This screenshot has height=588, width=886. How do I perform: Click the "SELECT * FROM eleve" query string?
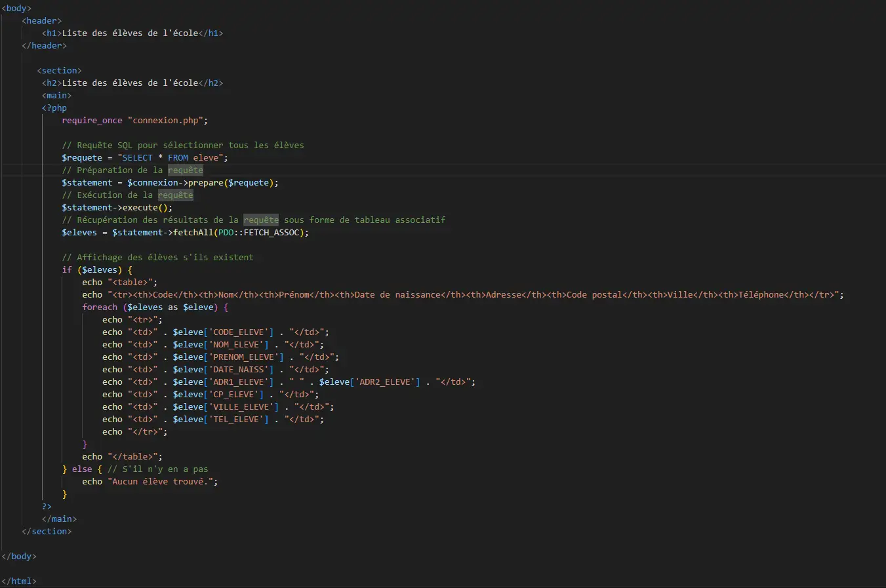pos(172,158)
